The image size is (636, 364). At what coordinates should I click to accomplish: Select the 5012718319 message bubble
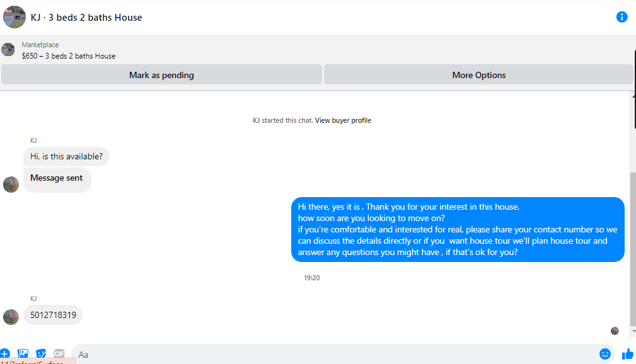coord(53,315)
